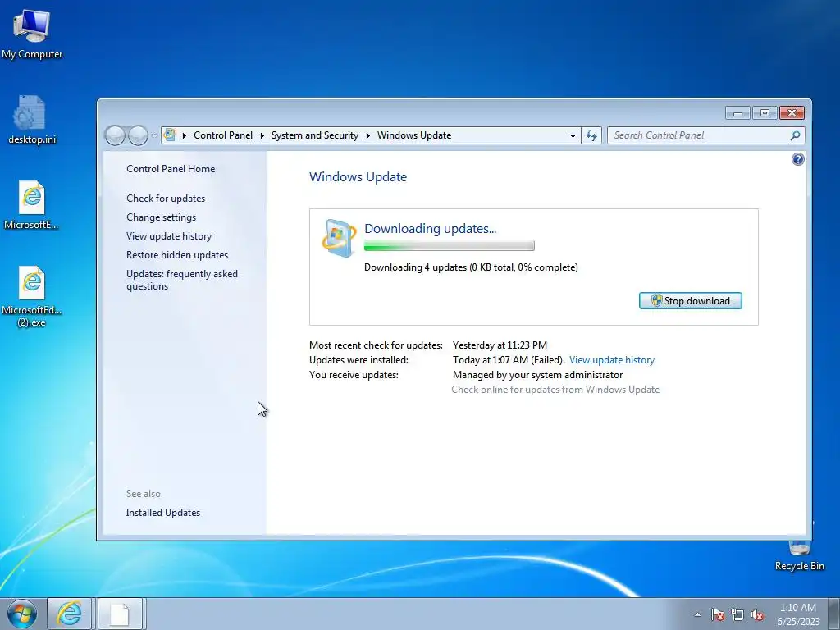Open Installed Updates link
The width and height of the screenshot is (840, 630).
click(163, 513)
